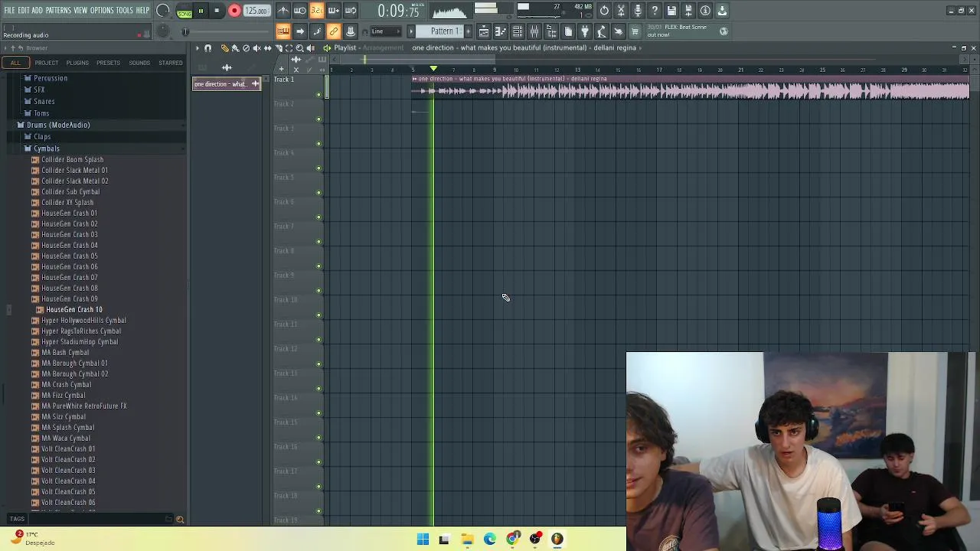The width and height of the screenshot is (980, 551).
Task: Select the Playlist mute tool
Action: [256, 48]
